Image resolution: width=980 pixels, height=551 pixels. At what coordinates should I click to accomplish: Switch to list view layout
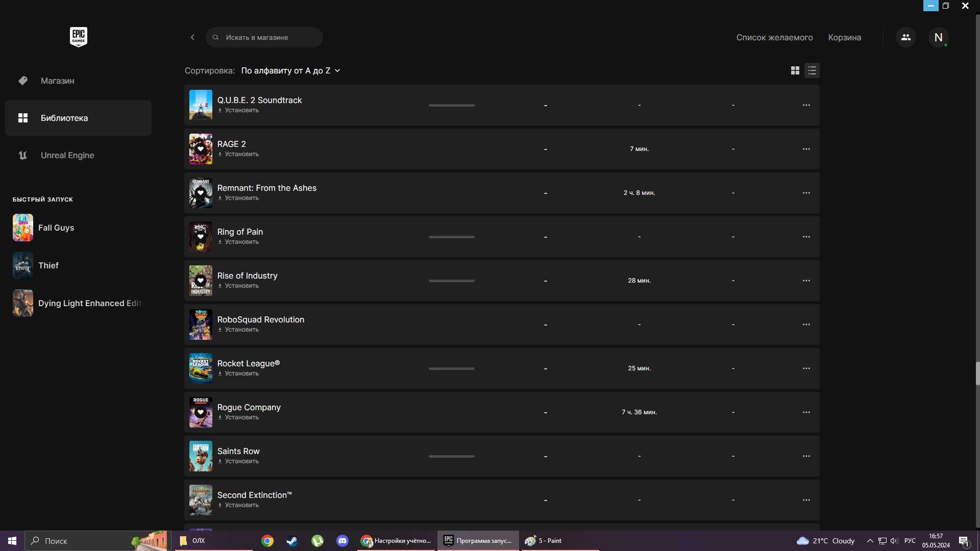[812, 70]
